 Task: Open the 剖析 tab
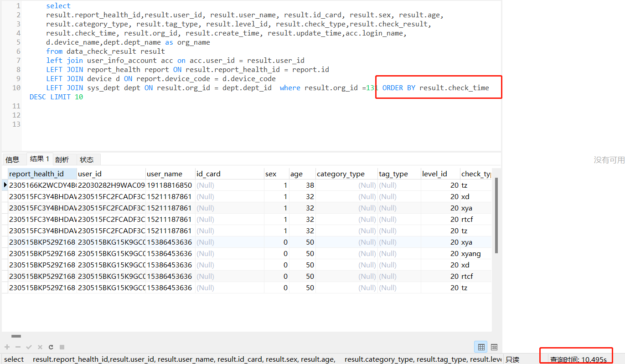pos(62,159)
